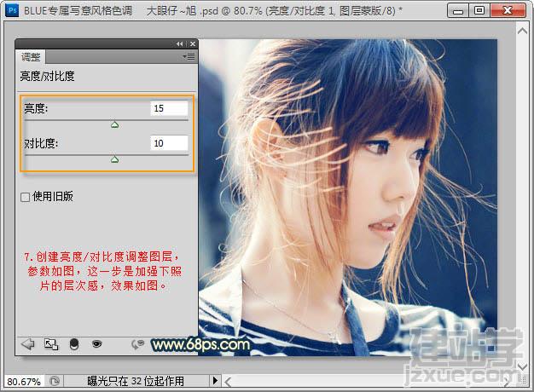Click the status bar preview icon
This screenshot has height=392, width=534.
(x=54, y=381)
